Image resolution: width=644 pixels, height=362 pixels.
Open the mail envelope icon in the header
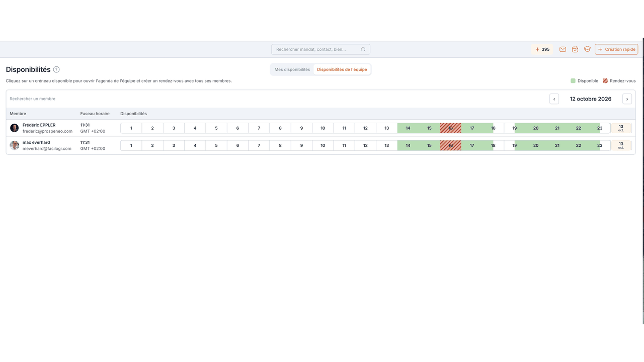562,49
